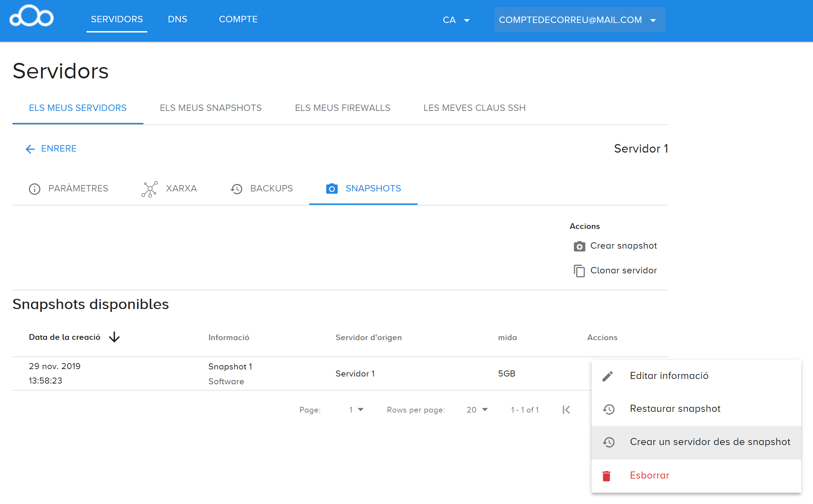Click the PARÀMETRES info icon
The width and height of the screenshot is (813, 504).
click(x=35, y=189)
